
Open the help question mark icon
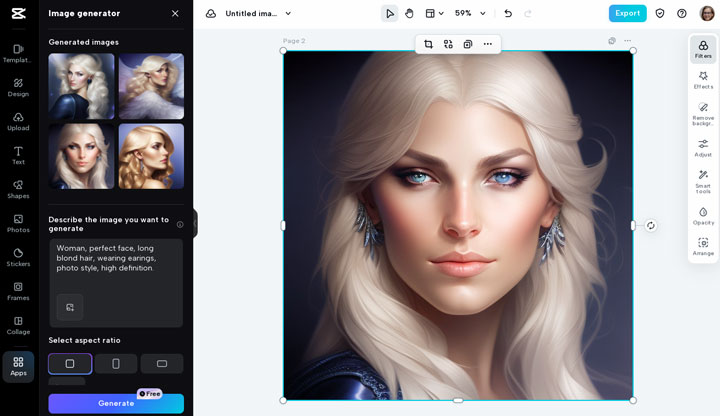(682, 13)
